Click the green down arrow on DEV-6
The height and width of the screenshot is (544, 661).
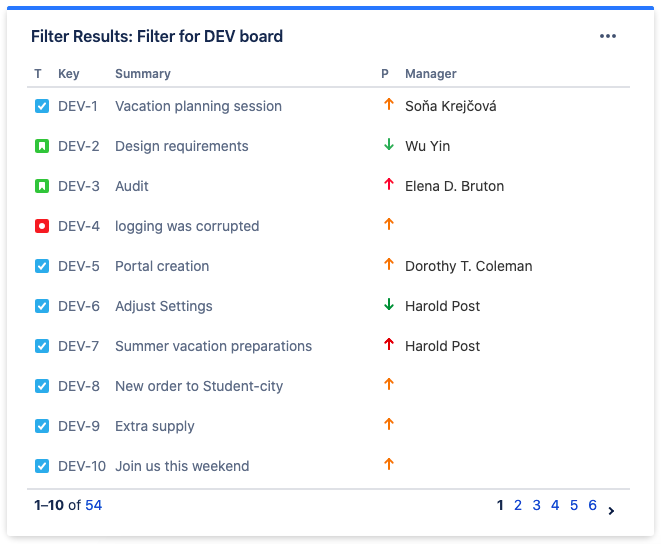tap(389, 305)
